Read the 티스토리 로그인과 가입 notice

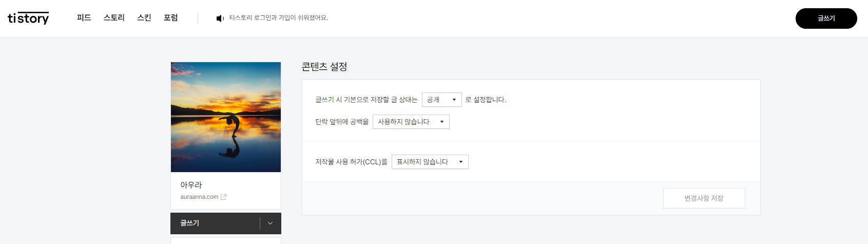[279, 18]
